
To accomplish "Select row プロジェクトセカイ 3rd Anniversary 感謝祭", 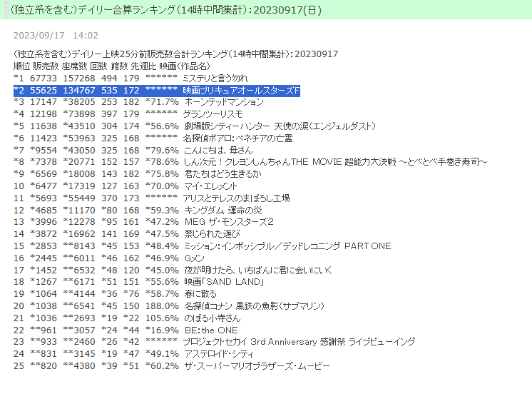I will 215,342.
